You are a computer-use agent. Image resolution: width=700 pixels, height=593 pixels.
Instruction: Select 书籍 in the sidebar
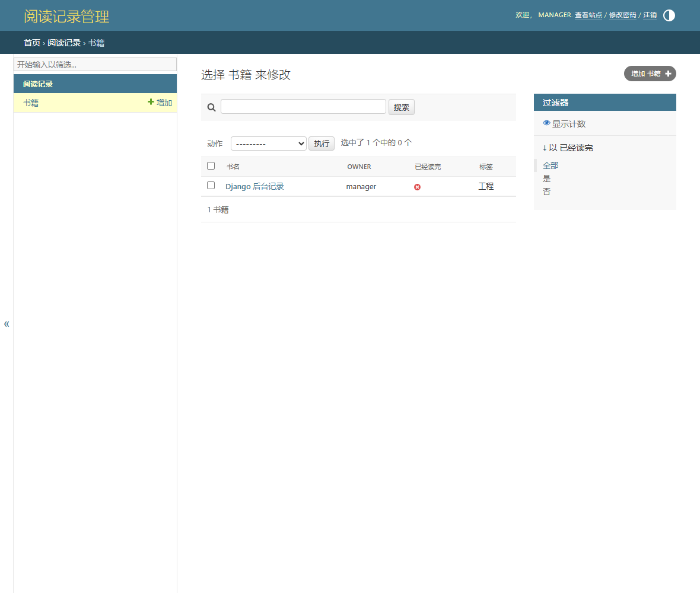[31, 103]
